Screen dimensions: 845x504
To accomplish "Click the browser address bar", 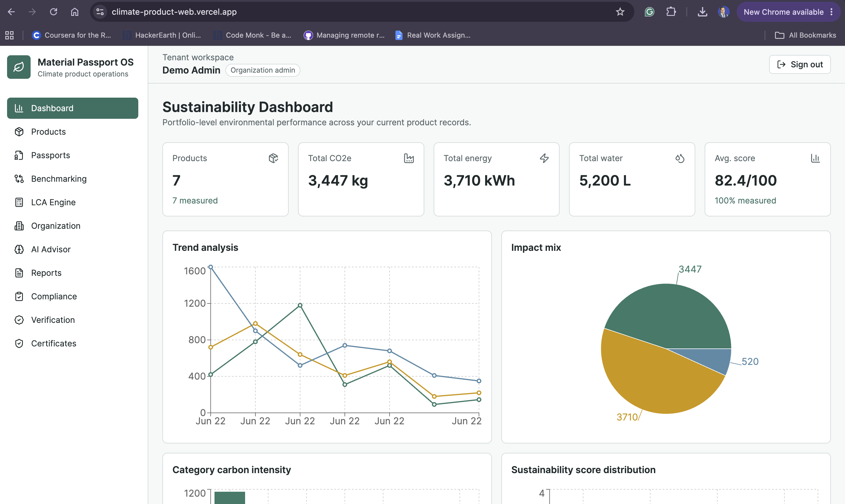I will [360, 12].
